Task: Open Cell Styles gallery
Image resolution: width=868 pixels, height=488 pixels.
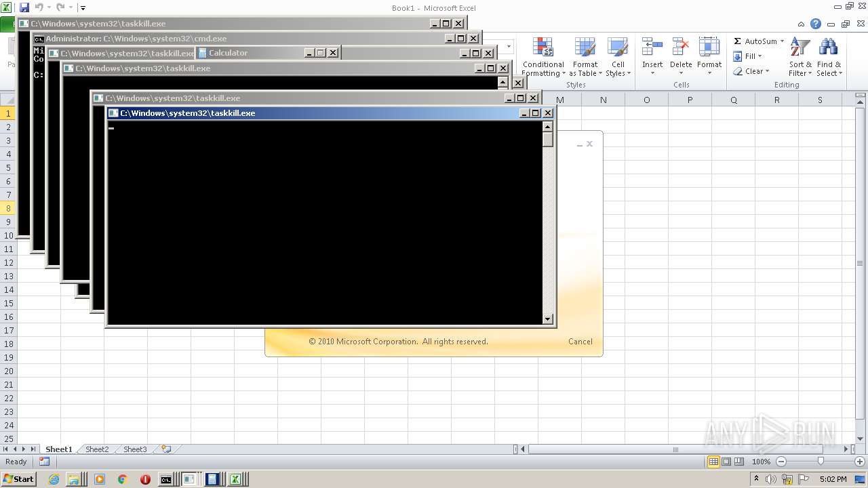Action: pos(618,57)
